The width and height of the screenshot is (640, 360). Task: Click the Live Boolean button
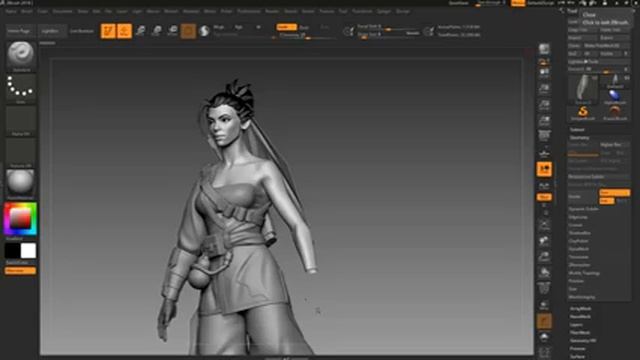[x=81, y=31]
